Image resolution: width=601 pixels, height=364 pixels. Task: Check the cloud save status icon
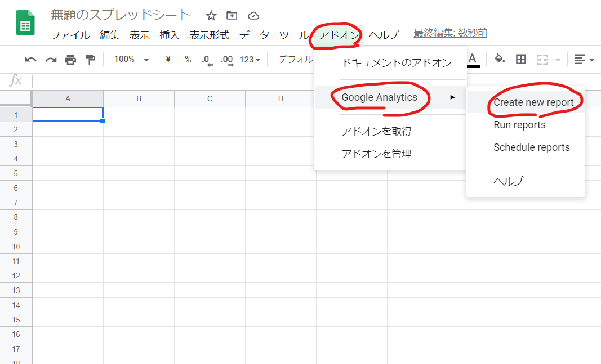(253, 16)
